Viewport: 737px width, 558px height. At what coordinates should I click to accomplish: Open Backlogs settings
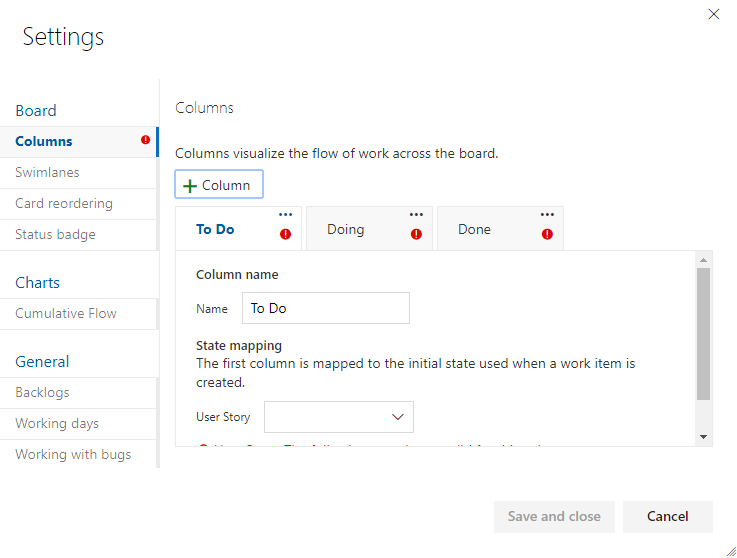point(78,393)
